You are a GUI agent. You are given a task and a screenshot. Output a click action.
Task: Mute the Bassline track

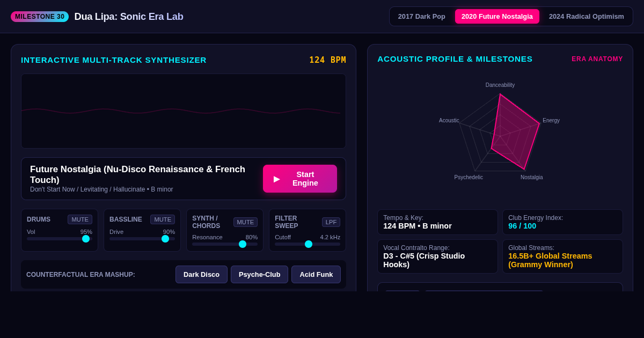tap(163, 219)
